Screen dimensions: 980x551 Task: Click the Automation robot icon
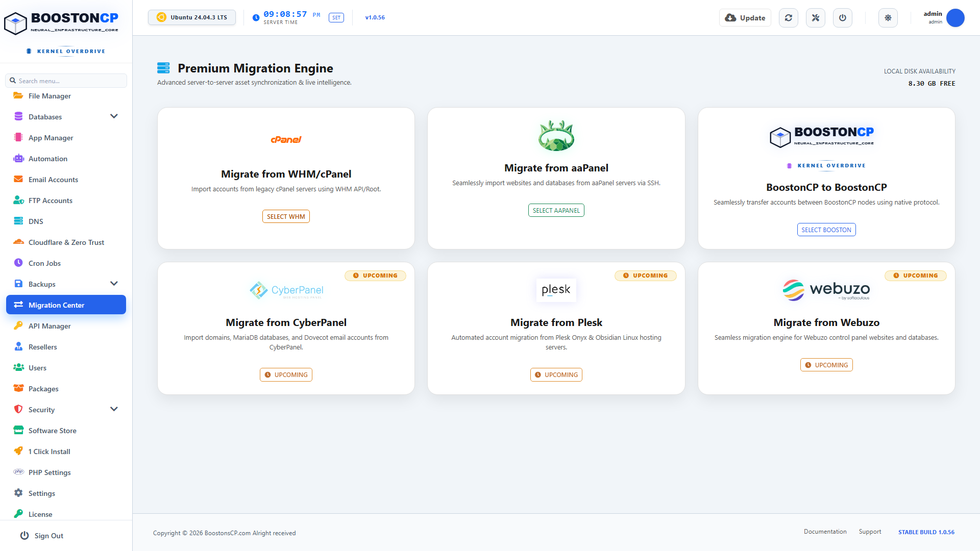tap(18, 158)
